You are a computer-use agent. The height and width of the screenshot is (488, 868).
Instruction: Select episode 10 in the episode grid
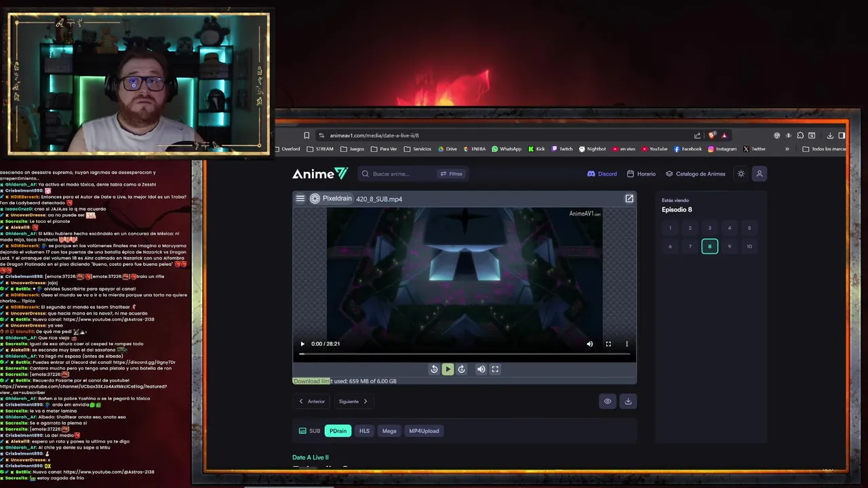(x=749, y=246)
